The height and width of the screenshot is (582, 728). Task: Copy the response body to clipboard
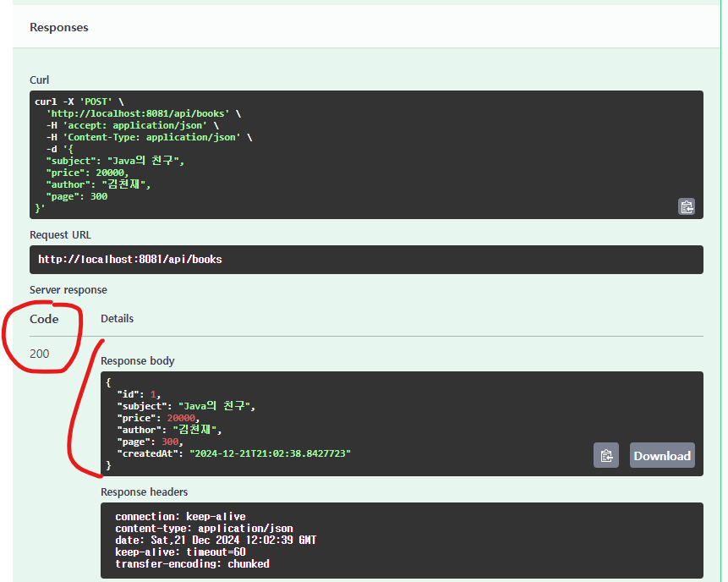606,455
